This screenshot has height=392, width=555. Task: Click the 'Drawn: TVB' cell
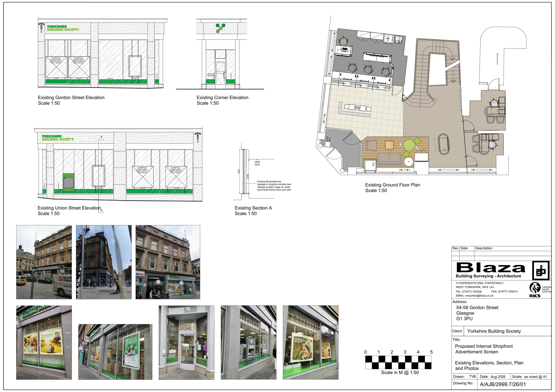pos(464,377)
